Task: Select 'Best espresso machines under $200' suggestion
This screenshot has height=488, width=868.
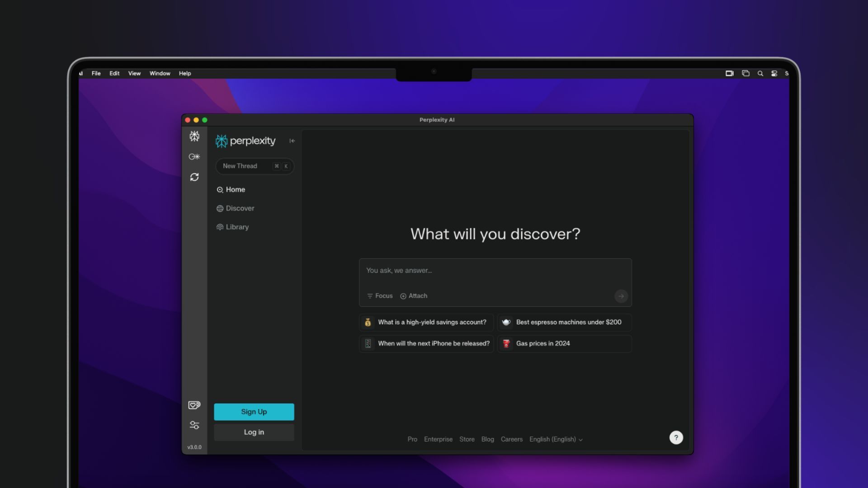Action: (x=564, y=323)
